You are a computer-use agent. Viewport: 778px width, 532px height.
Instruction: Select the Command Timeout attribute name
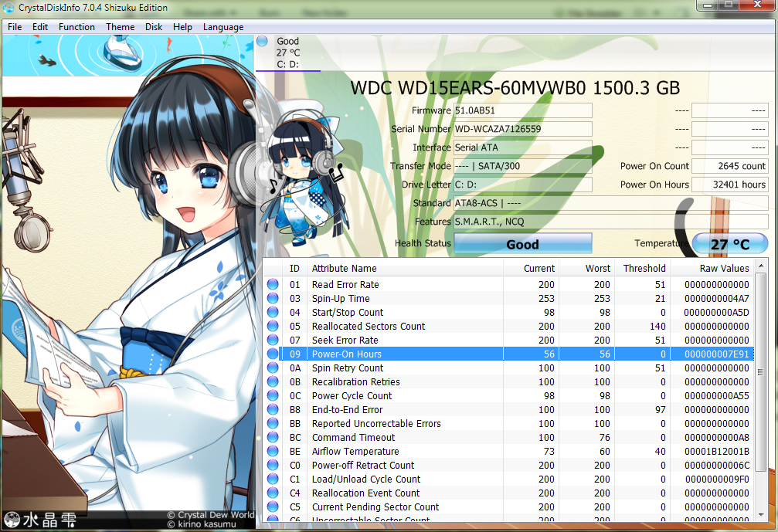pos(353,437)
